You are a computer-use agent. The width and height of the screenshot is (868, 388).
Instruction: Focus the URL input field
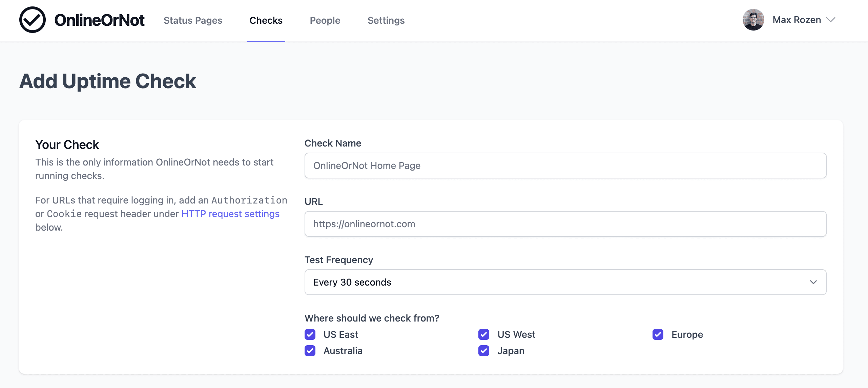(x=565, y=224)
